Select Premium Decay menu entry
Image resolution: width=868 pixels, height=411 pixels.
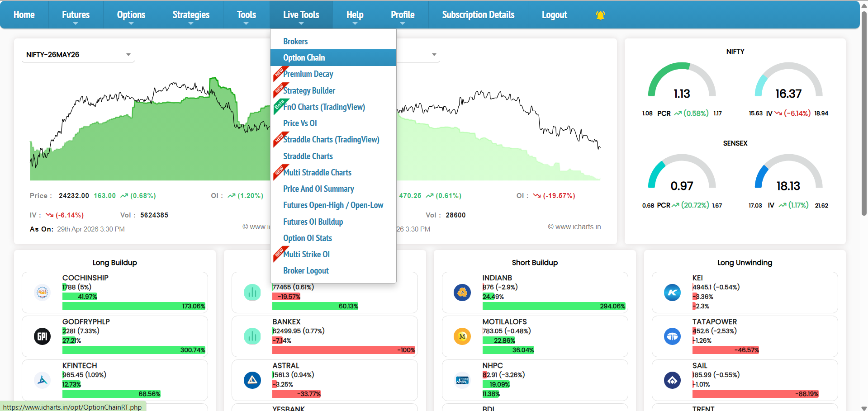(x=333, y=74)
